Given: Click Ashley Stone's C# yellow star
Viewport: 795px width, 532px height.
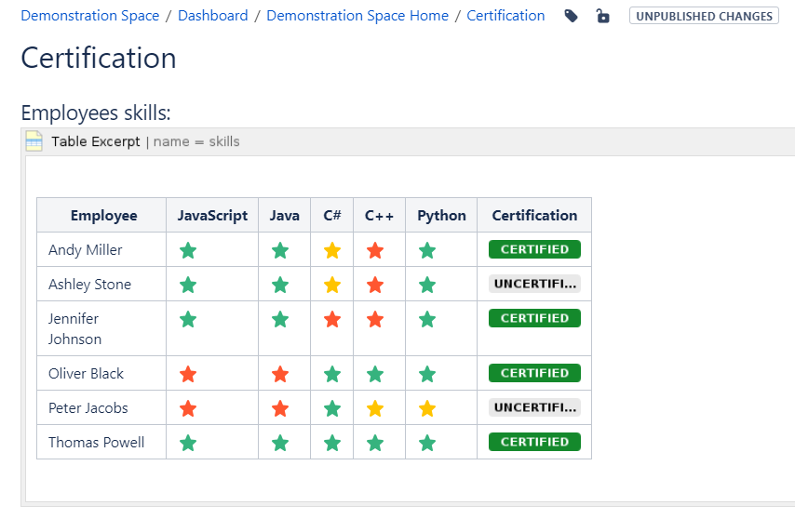Looking at the screenshot, I should pyautogui.click(x=332, y=285).
